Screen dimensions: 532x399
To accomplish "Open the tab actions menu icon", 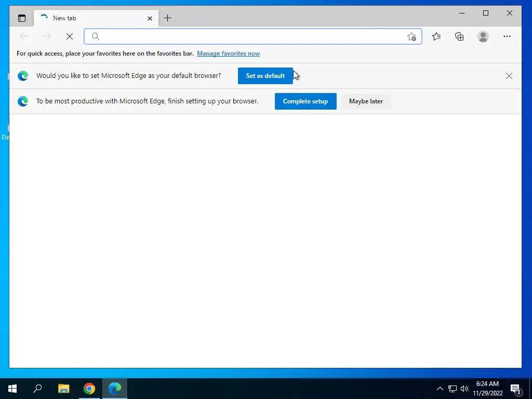I will 22,18.
